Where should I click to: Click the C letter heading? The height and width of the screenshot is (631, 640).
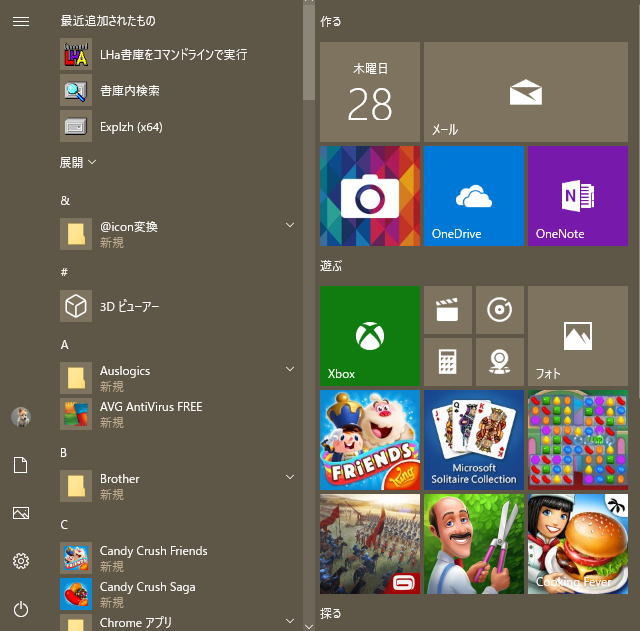tap(64, 525)
